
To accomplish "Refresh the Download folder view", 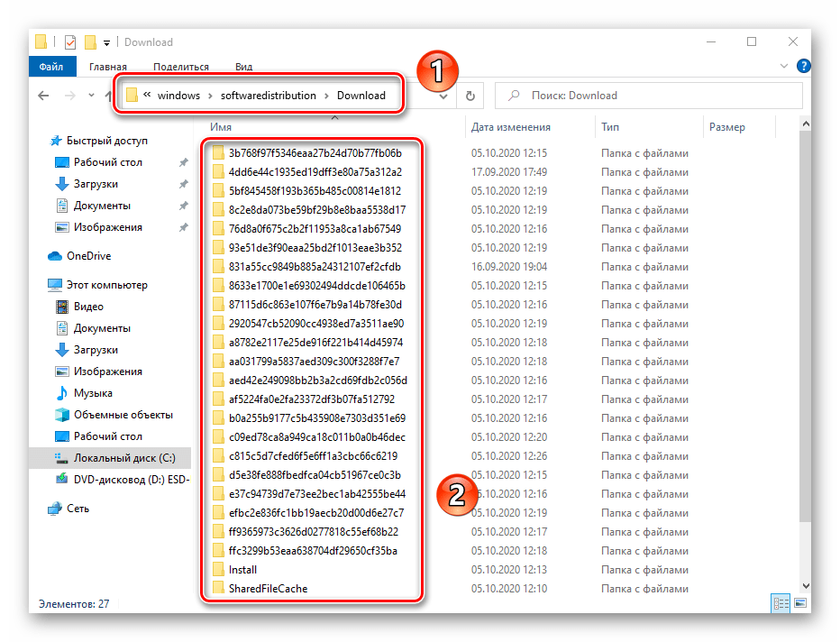I will (x=470, y=96).
